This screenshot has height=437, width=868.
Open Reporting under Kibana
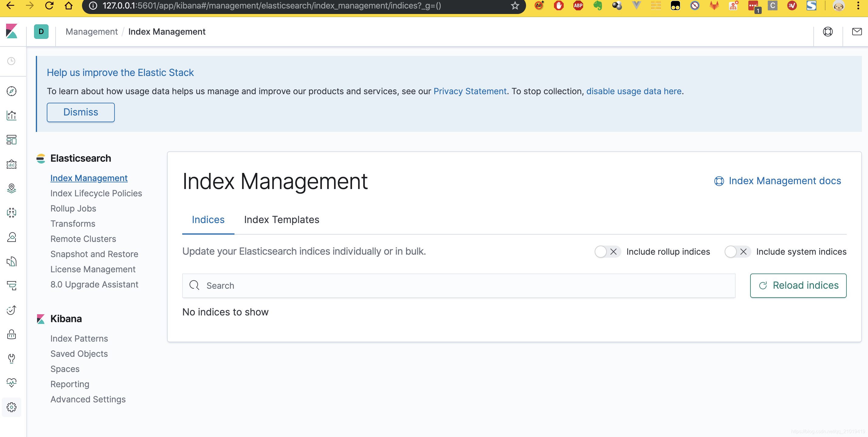coord(70,384)
